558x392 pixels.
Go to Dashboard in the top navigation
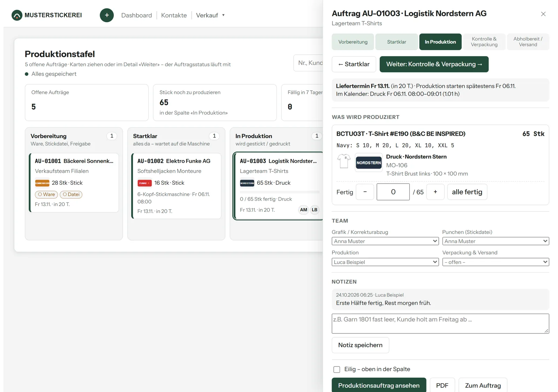click(x=137, y=15)
